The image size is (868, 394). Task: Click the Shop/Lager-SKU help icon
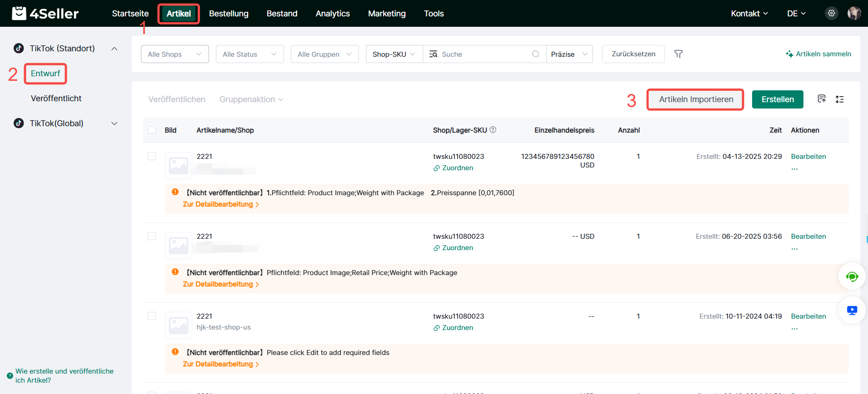point(493,130)
